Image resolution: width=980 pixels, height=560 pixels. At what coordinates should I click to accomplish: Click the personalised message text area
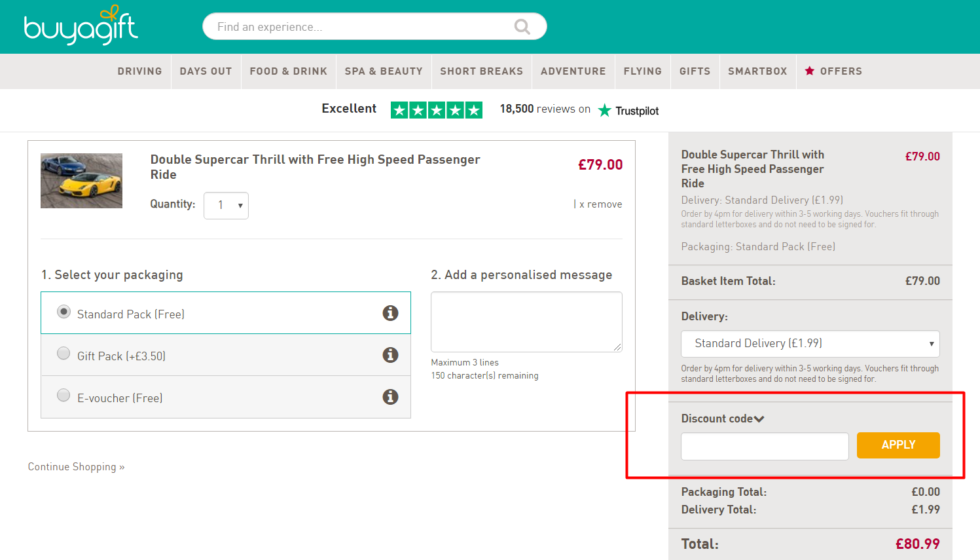coord(526,322)
